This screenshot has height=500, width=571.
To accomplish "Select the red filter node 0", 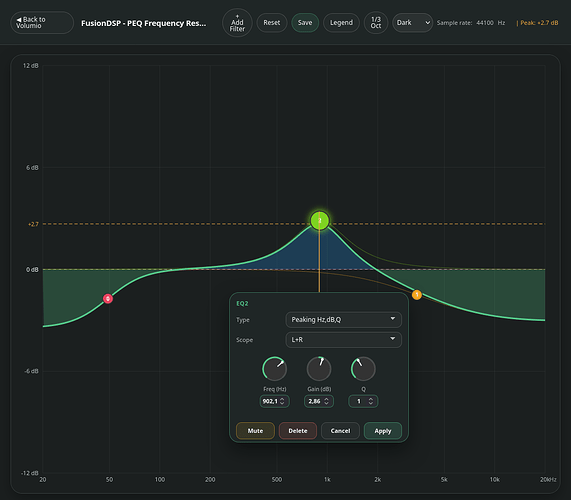I will coord(108,299).
